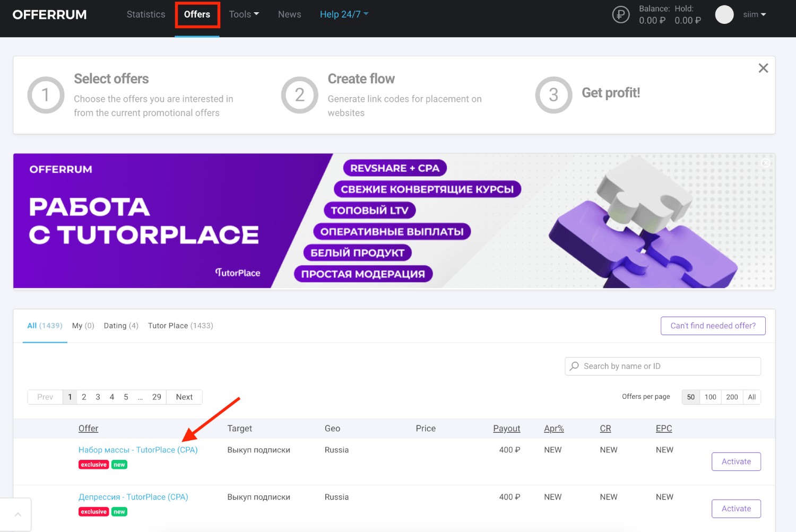Open the siim account dropdown

click(x=755, y=14)
